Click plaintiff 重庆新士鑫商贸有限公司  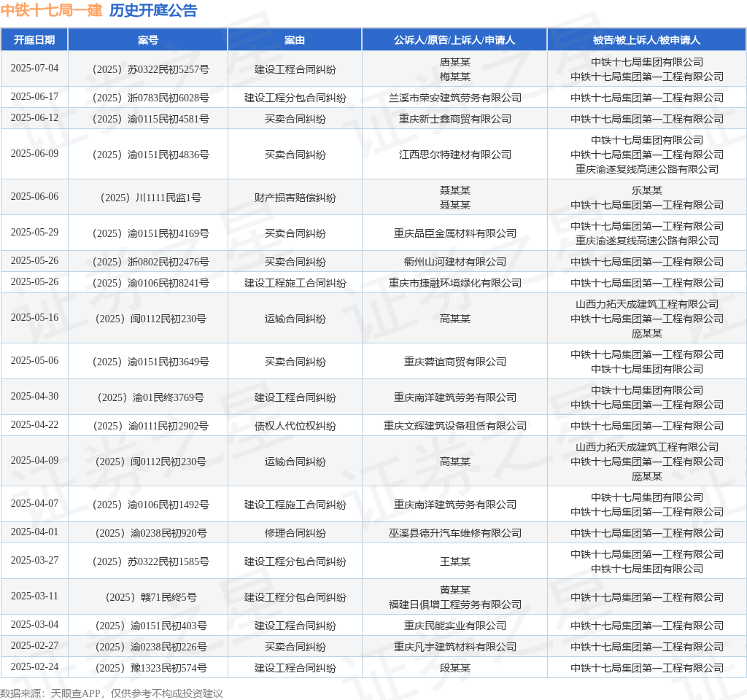pyautogui.click(x=454, y=119)
